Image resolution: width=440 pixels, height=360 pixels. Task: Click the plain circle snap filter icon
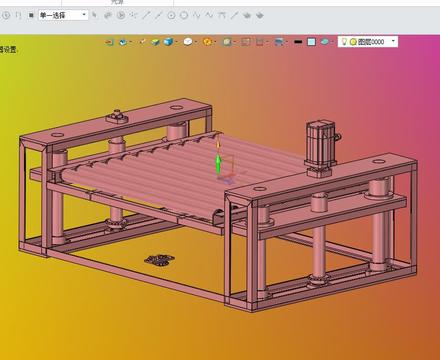tap(184, 15)
